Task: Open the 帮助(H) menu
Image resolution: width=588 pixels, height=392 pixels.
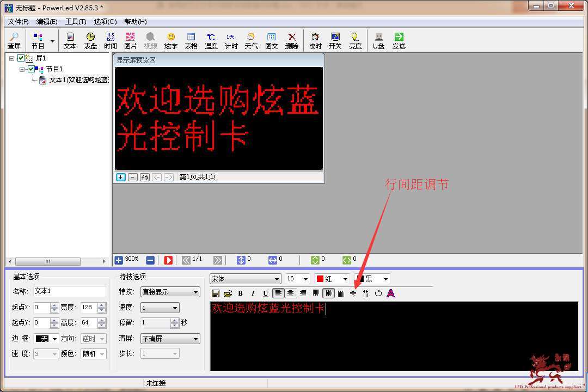Action: point(136,22)
